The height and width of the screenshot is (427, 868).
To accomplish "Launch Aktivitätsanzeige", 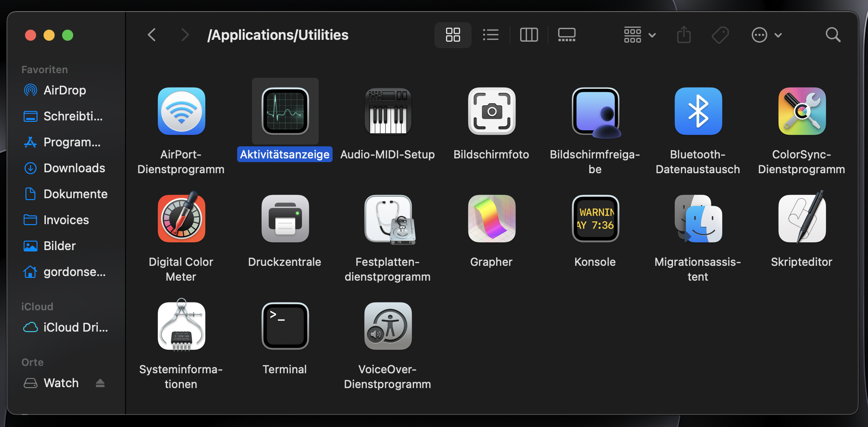I will coord(284,111).
